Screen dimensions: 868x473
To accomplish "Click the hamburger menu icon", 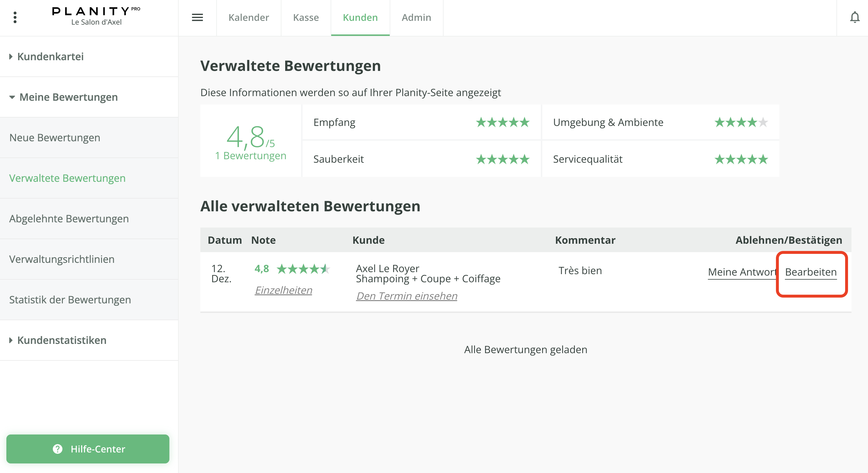I will pos(197,18).
